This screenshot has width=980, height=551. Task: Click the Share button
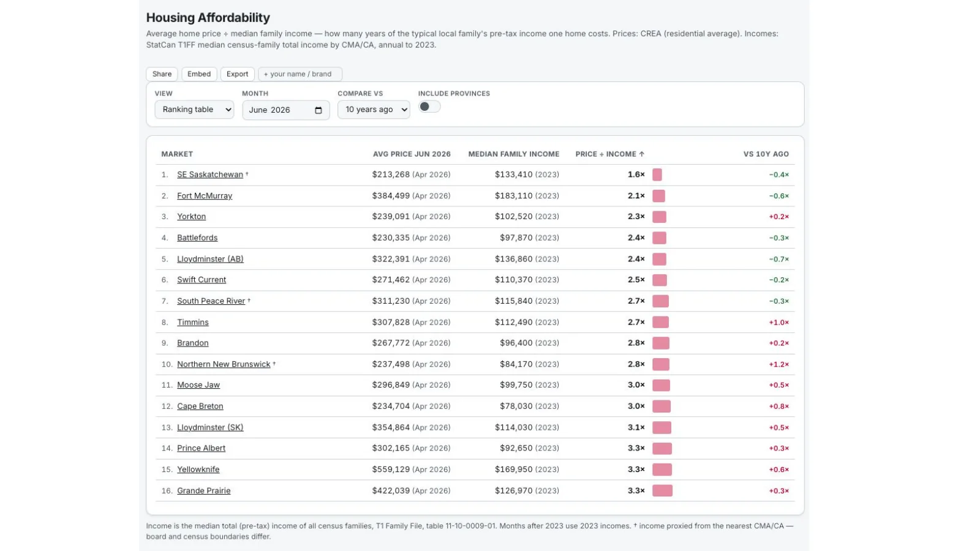tap(162, 74)
